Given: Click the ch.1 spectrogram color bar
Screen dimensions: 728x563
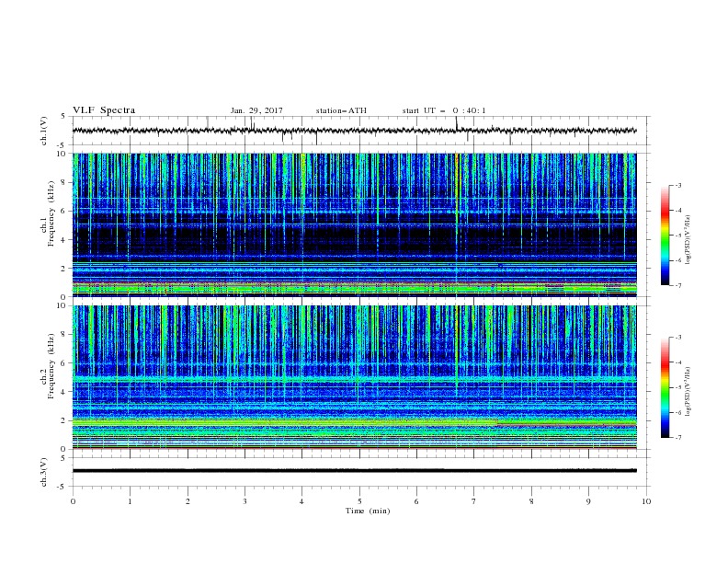Looking at the screenshot, I should 665,236.
